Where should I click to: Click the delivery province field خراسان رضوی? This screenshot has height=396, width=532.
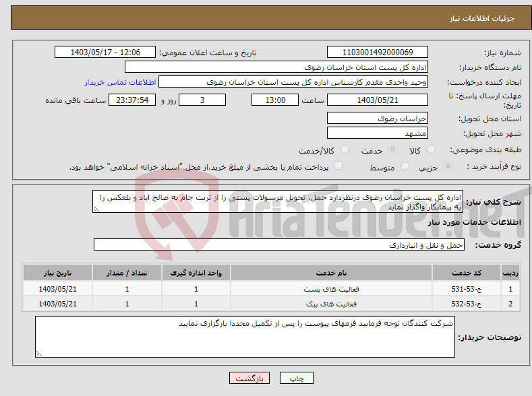point(378,119)
